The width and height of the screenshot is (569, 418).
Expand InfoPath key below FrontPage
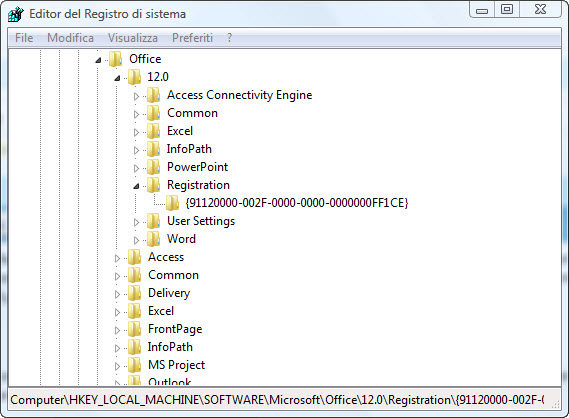tap(117, 348)
